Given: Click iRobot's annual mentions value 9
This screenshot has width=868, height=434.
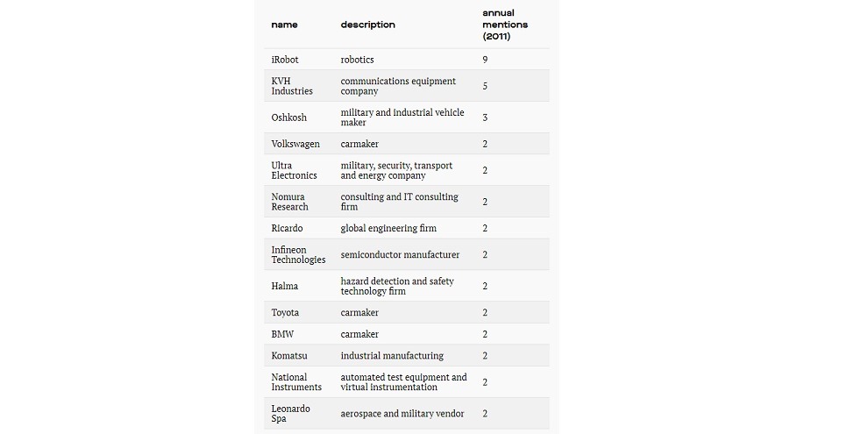Looking at the screenshot, I should coord(485,60).
